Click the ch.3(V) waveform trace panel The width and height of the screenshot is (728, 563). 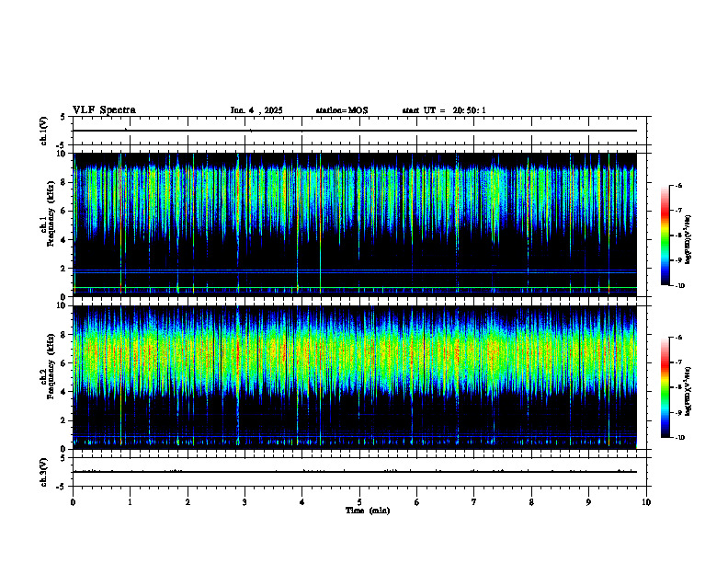click(x=359, y=472)
